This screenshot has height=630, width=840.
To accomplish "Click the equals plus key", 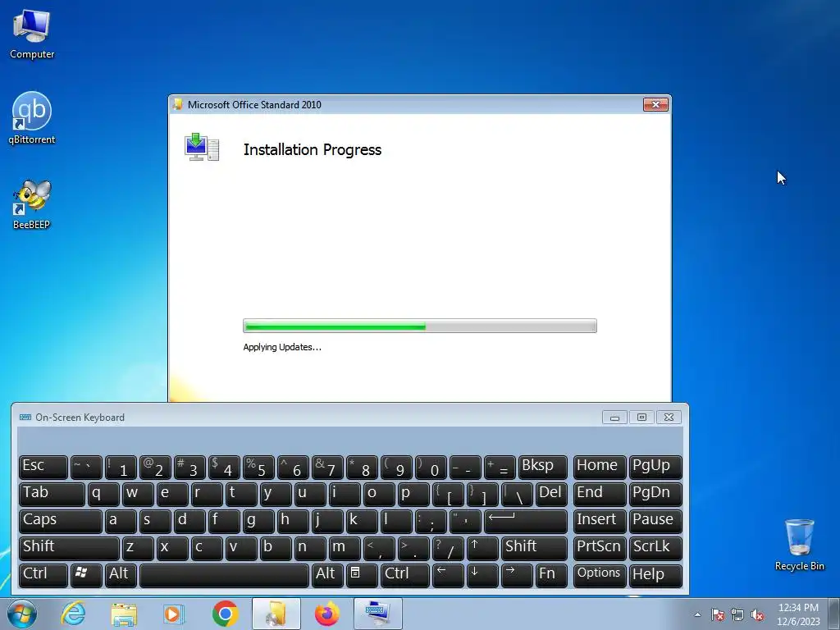I will [500, 467].
